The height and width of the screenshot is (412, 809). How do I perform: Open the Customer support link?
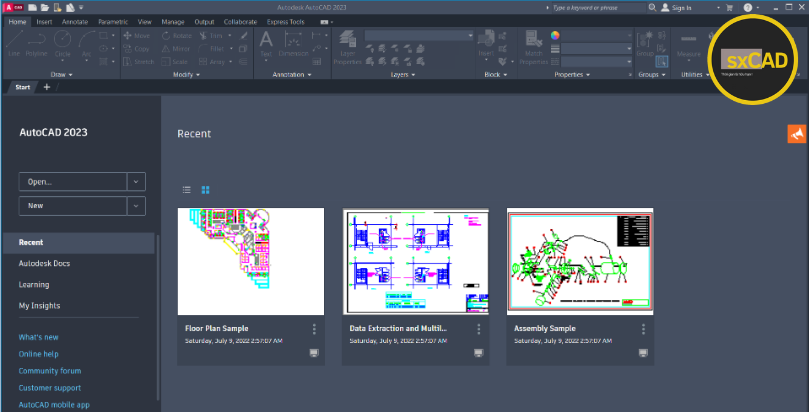click(x=50, y=388)
